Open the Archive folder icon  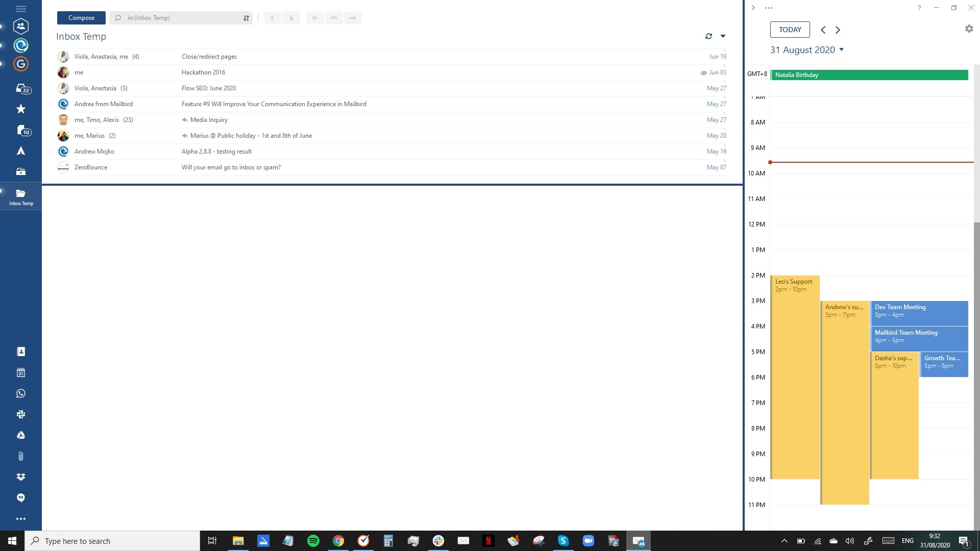point(21,171)
